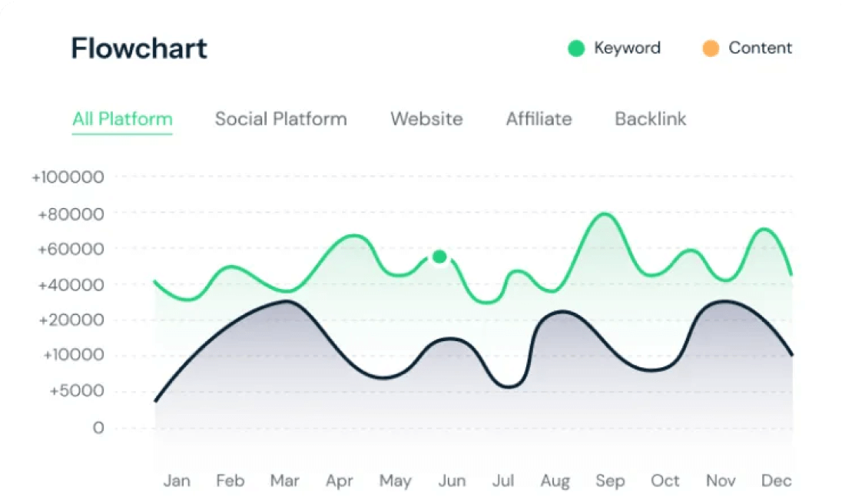The width and height of the screenshot is (842, 504).
Task: Select the Mar label on the x-axis
Action: click(284, 480)
